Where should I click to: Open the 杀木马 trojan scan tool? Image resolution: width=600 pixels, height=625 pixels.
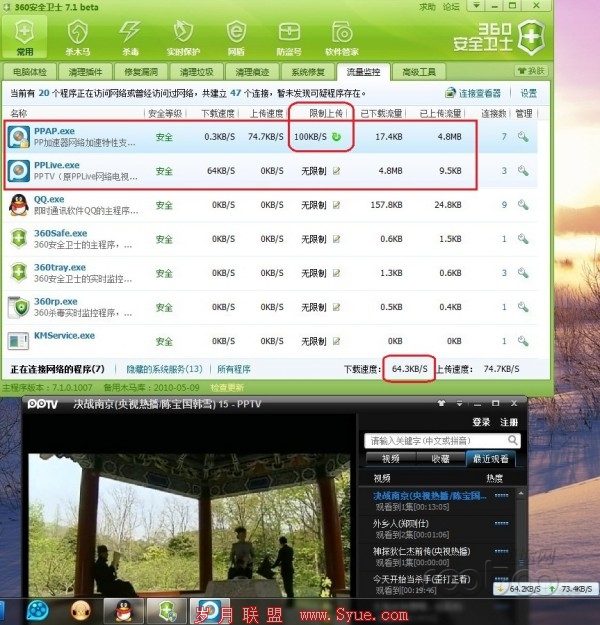(x=77, y=38)
